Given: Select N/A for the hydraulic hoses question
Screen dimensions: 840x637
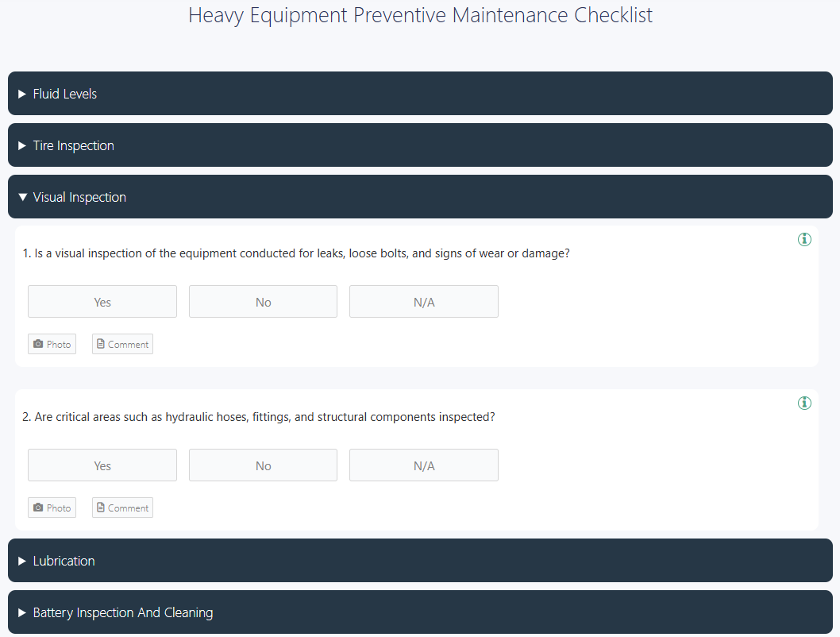Looking at the screenshot, I should tap(424, 465).
